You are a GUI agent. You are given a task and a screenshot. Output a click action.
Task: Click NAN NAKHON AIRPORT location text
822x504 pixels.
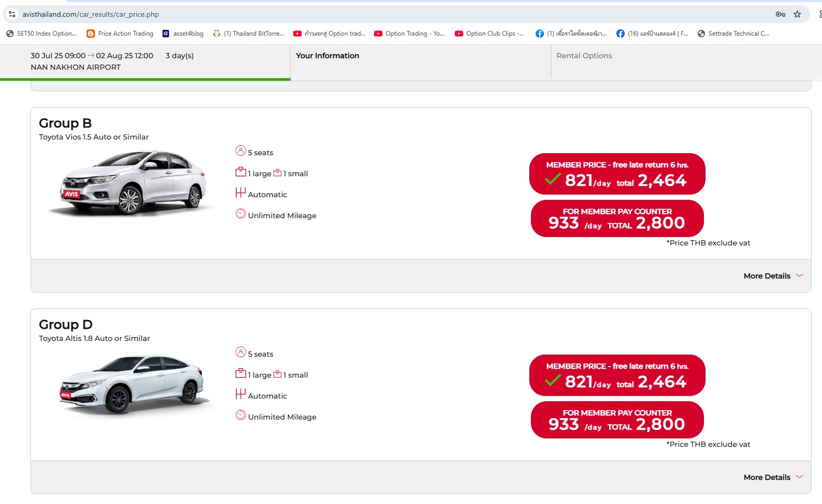(x=76, y=67)
